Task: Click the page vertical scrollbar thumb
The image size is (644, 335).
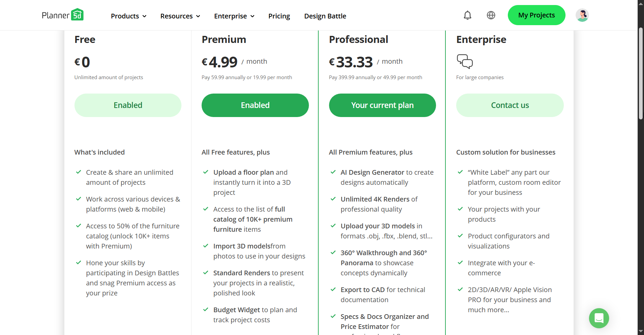Action: click(641, 74)
